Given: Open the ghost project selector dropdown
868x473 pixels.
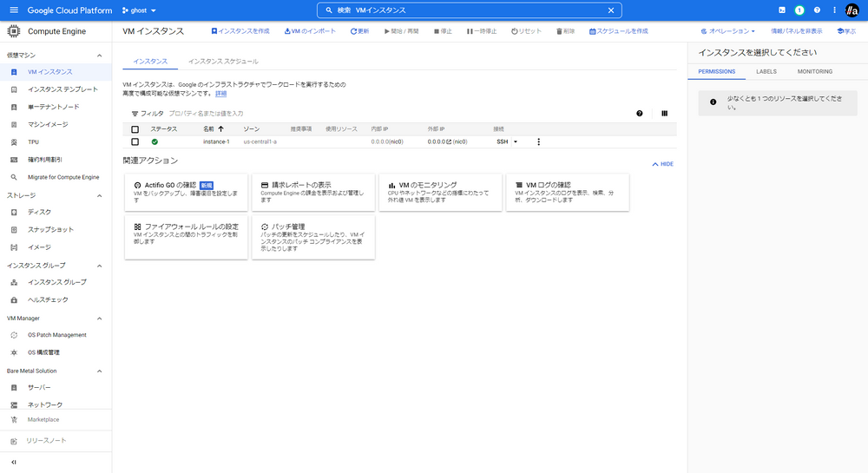Looking at the screenshot, I should (x=138, y=10).
